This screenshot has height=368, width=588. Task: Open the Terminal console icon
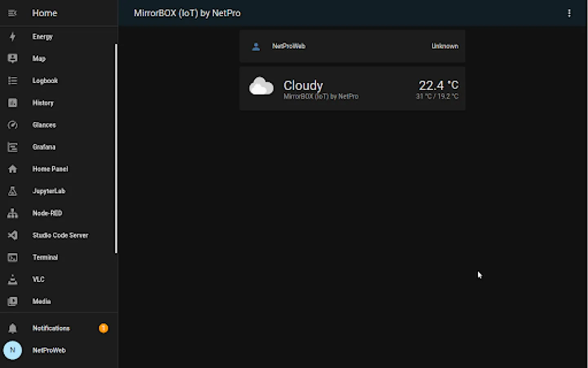(13, 257)
